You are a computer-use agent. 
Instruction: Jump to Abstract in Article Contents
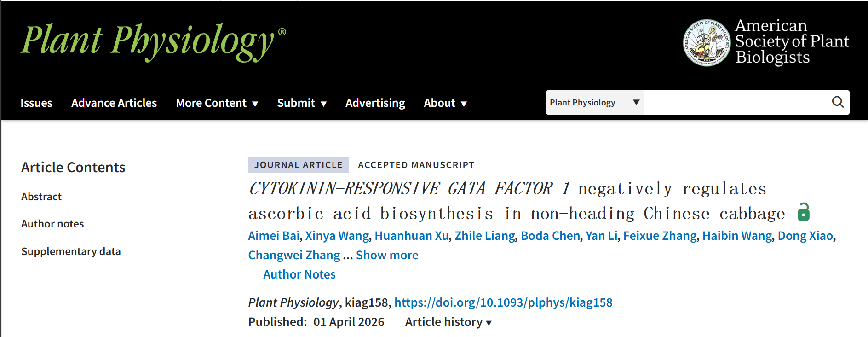tap(41, 197)
